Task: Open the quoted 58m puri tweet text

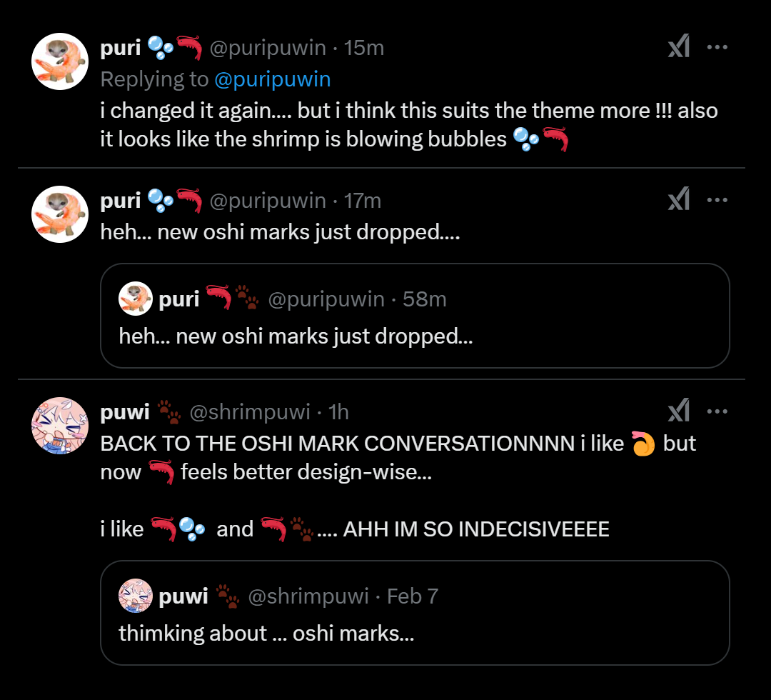Action: point(296,336)
